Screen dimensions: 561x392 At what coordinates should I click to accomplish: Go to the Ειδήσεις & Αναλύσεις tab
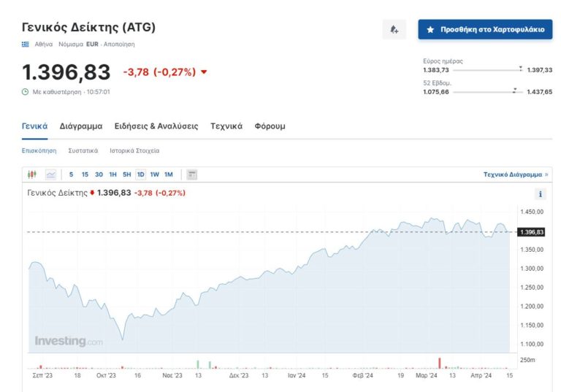point(156,126)
